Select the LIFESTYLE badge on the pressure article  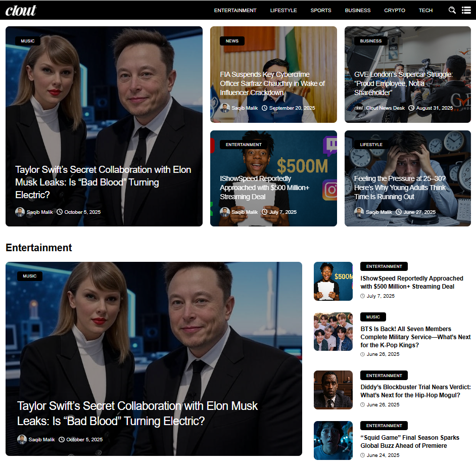[371, 145]
